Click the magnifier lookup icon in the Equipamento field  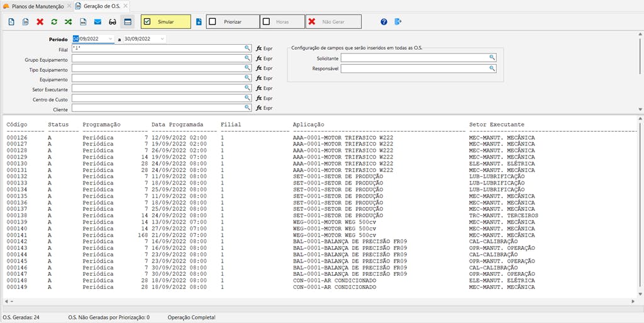coord(247,77)
